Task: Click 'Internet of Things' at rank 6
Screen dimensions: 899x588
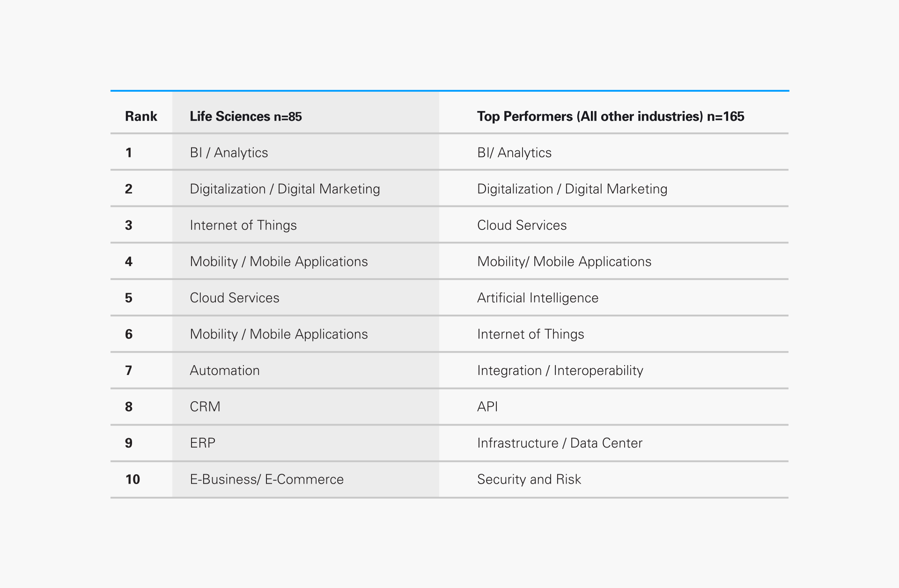Action: pyautogui.click(x=531, y=334)
